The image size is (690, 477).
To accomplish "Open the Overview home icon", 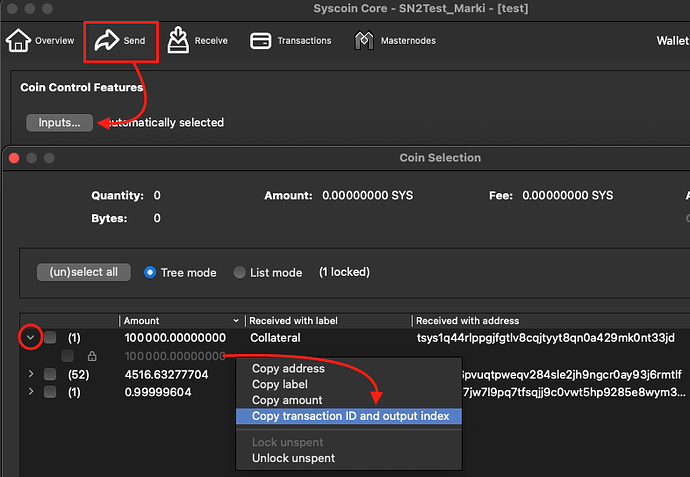I will [18, 41].
